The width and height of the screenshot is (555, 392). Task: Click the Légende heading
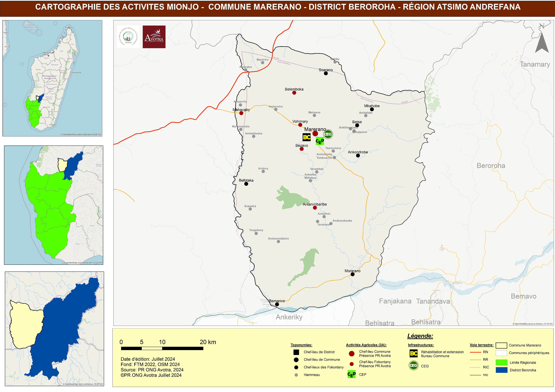click(x=420, y=336)
